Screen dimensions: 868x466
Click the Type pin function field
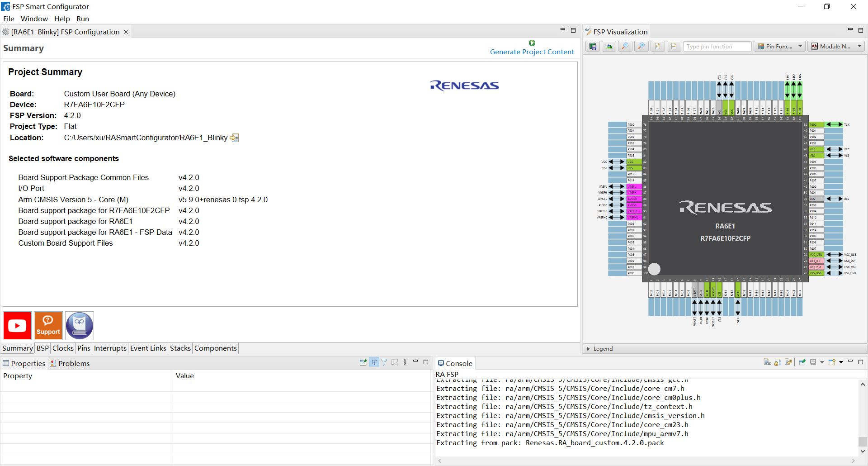(x=717, y=47)
